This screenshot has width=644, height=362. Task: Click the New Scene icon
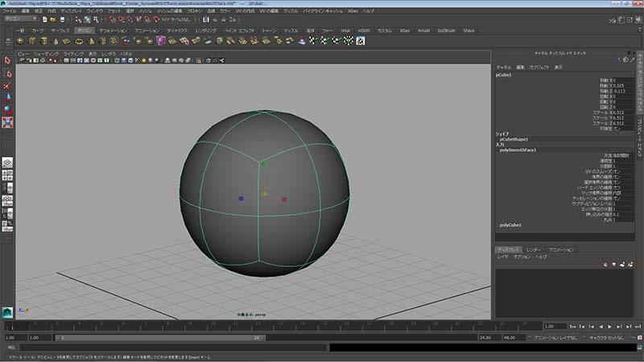(45, 19)
